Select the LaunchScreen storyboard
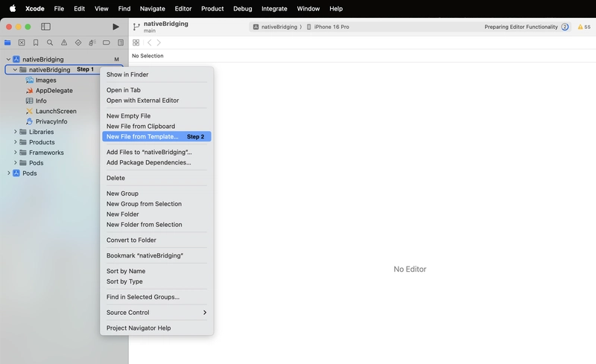 pyautogui.click(x=56, y=111)
